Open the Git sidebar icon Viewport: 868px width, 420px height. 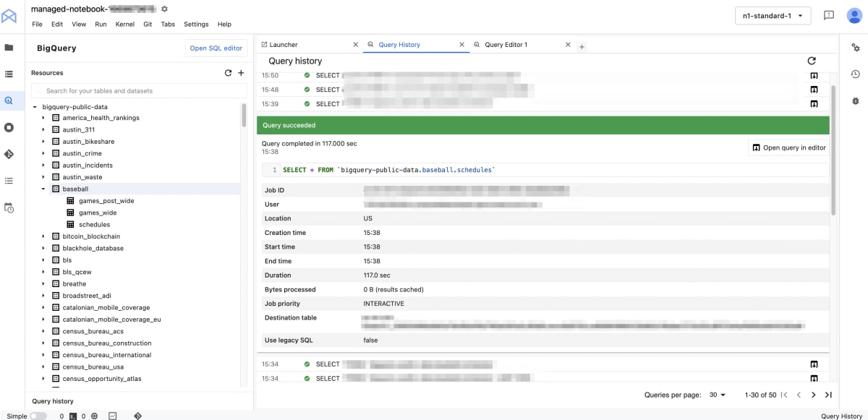click(9, 154)
